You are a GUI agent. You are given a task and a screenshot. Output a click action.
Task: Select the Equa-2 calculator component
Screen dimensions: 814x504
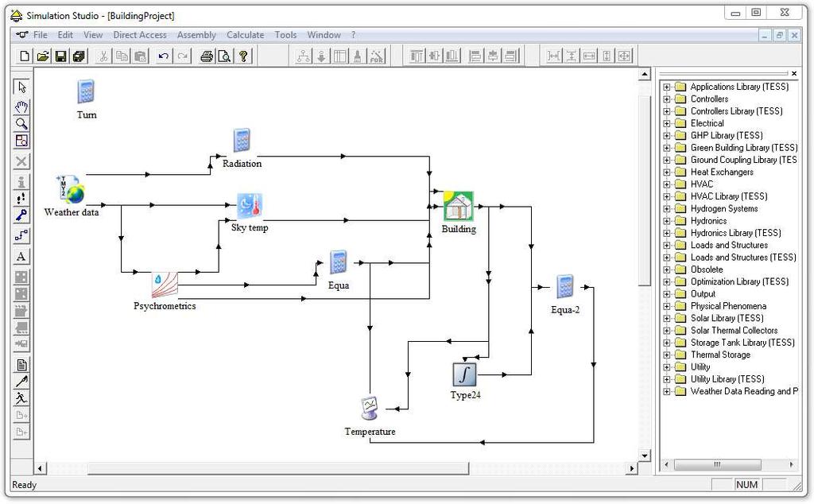(x=565, y=287)
